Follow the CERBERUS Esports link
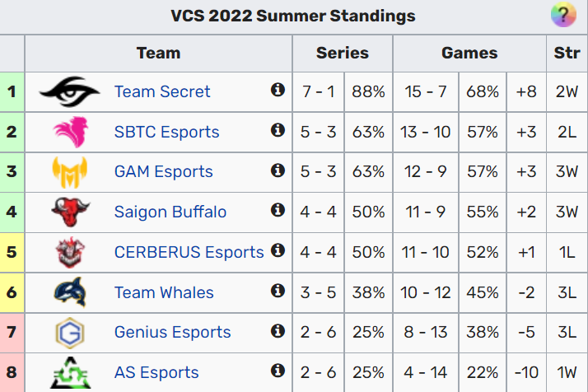 pos(189,252)
